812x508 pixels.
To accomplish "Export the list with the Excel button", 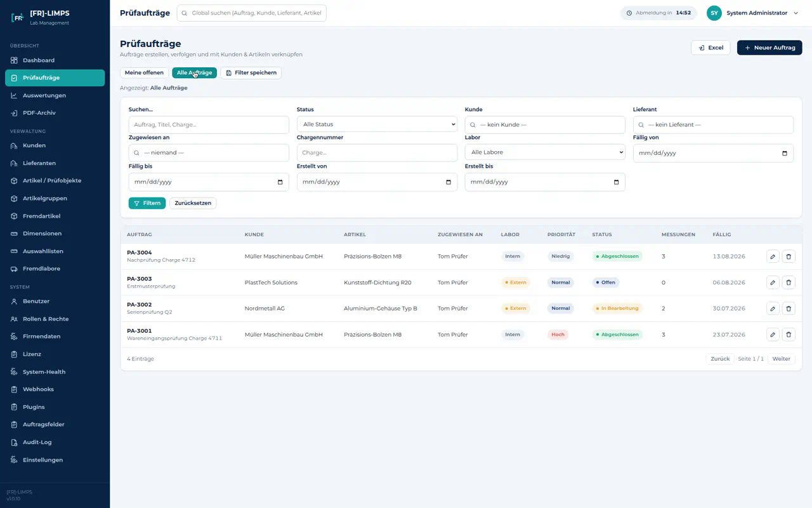I will pos(710,48).
